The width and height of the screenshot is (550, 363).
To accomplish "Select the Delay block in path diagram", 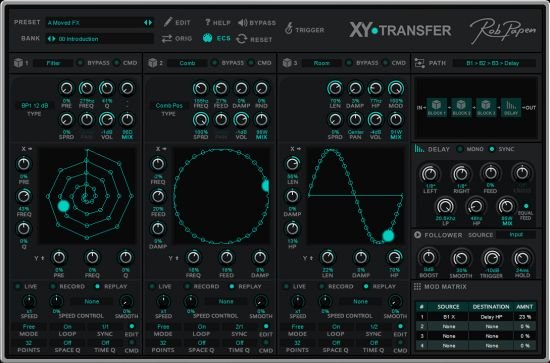I will [x=511, y=107].
